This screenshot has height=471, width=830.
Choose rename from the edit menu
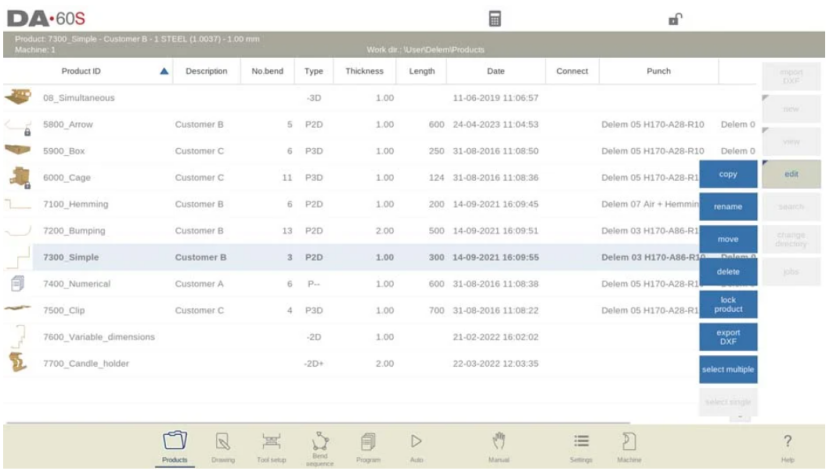click(728, 206)
